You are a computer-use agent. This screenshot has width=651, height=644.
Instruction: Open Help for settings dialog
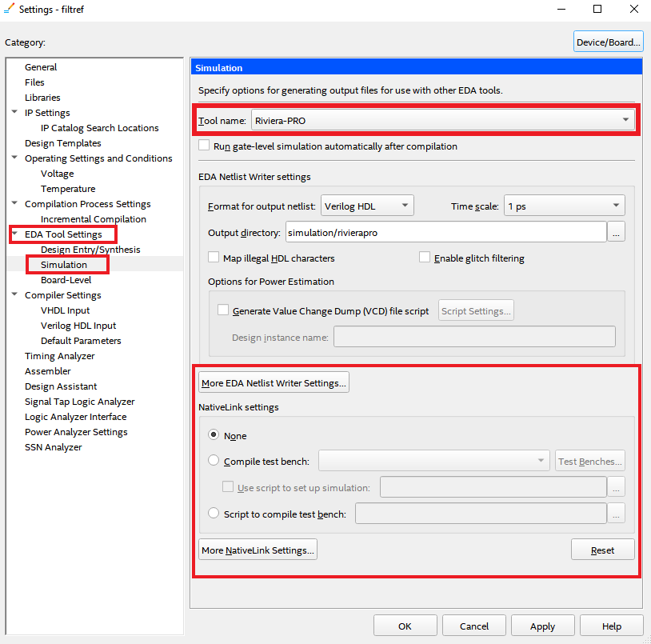(611, 626)
